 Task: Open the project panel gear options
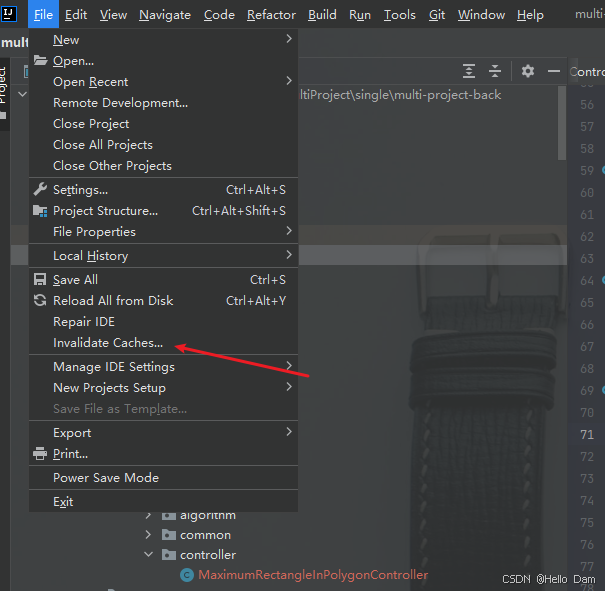tap(527, 71)
